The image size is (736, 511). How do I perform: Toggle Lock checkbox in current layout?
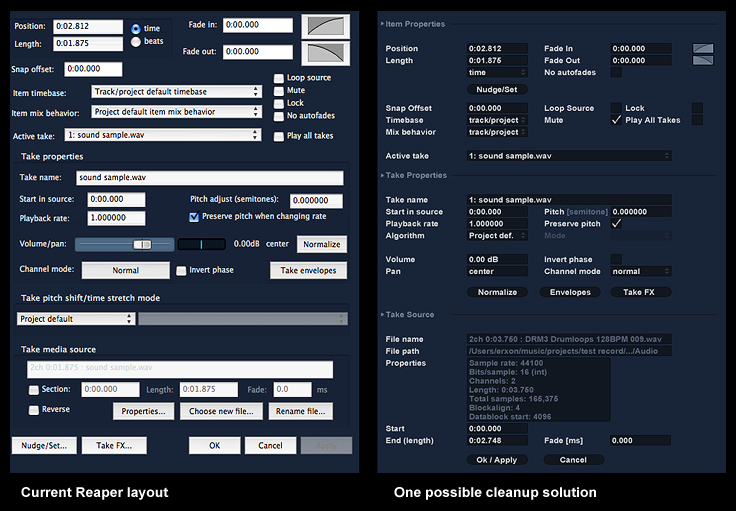click(279, 103)
